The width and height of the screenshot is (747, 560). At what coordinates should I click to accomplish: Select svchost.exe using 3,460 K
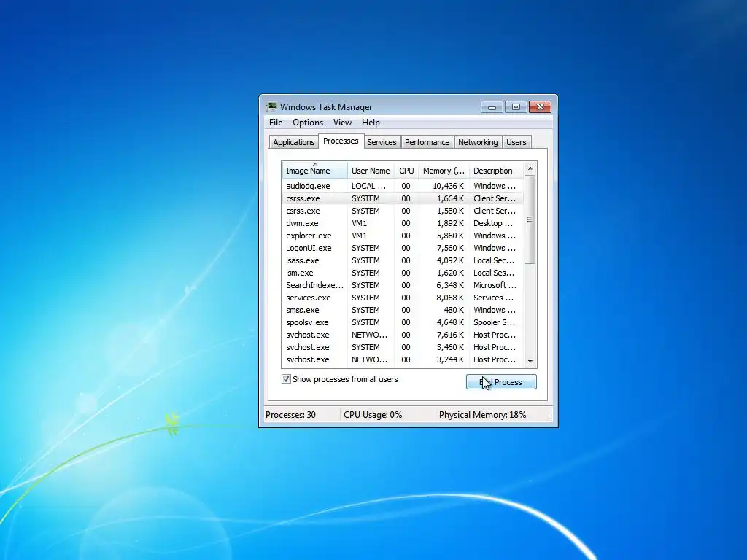[403, 347]
